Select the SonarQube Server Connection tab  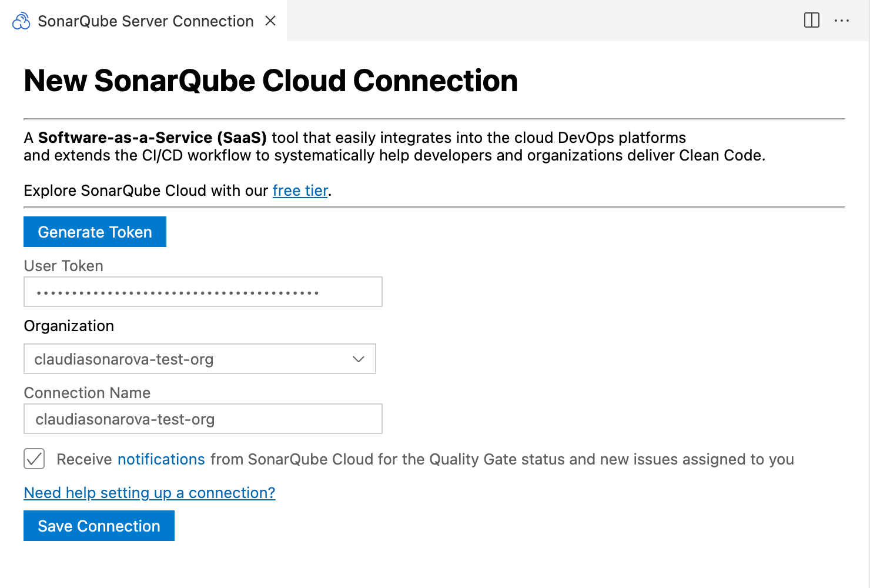pos(143,21)
